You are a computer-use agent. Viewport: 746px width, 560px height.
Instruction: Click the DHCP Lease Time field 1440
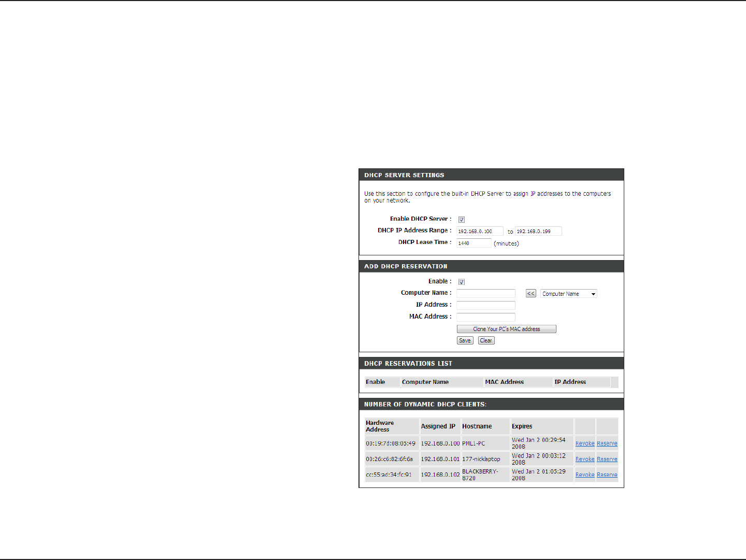coord(474,243)
